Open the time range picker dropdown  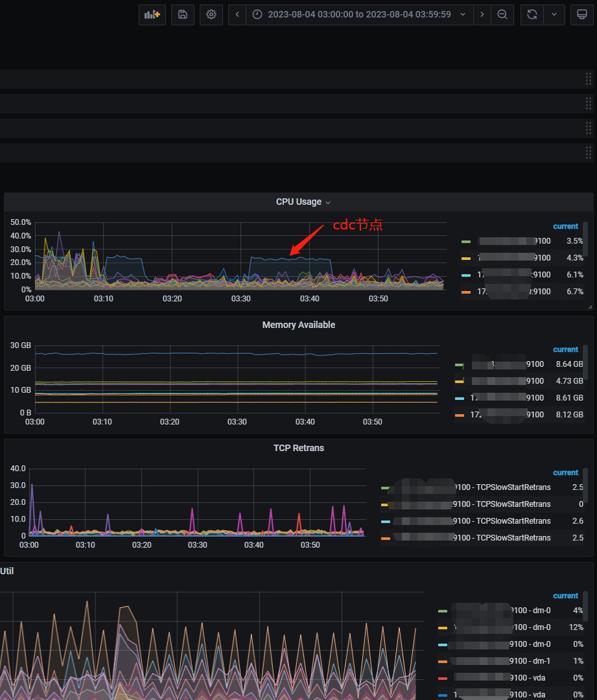(x=358, y=14)
